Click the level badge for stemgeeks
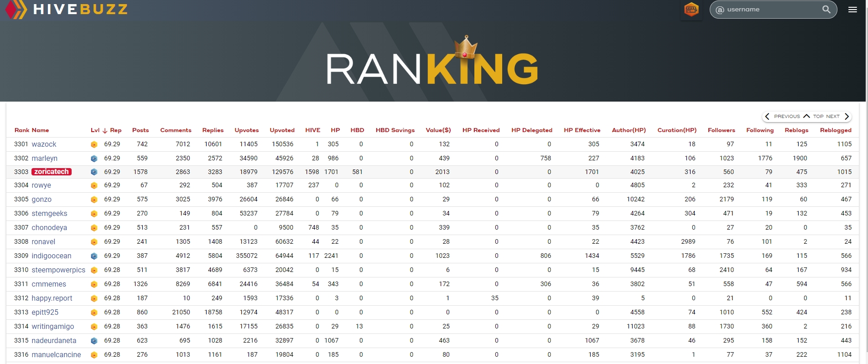868x364 pixels. click(x=94, y=214)
